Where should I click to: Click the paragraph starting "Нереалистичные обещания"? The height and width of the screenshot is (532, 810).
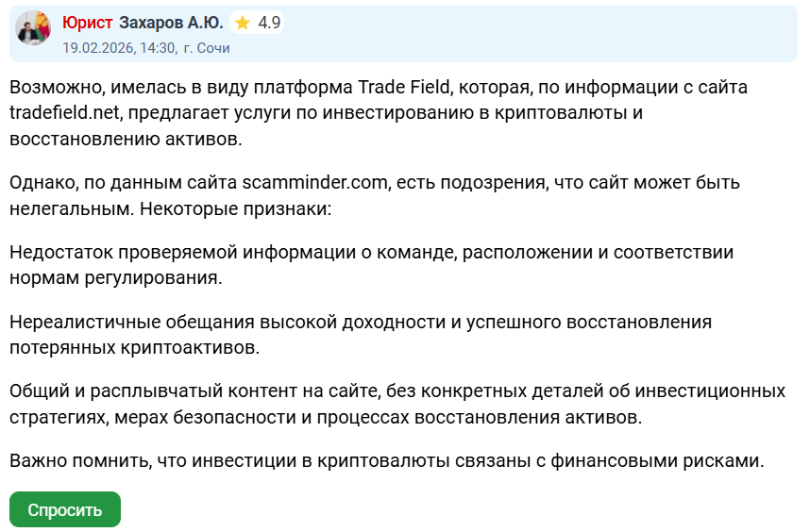(360, 334)
